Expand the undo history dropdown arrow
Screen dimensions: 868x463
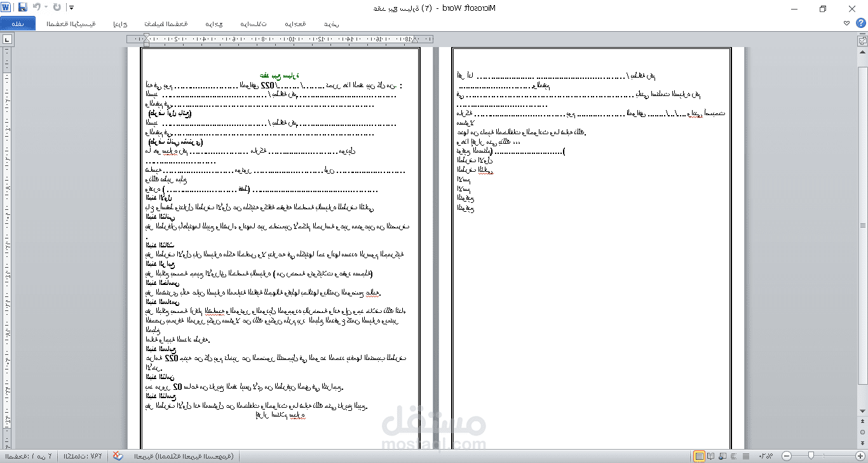point(46,8)
